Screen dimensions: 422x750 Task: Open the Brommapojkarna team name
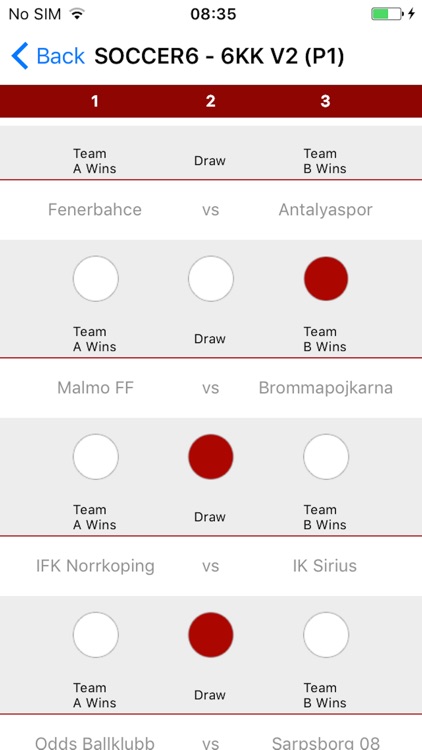pyautogui.click(x=325, y=388)
